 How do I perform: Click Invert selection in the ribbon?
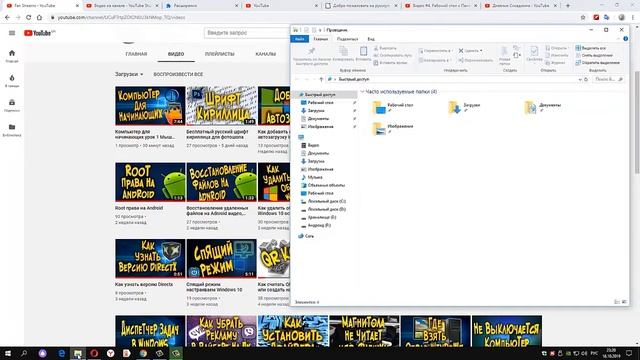click(x=598, y=63)
